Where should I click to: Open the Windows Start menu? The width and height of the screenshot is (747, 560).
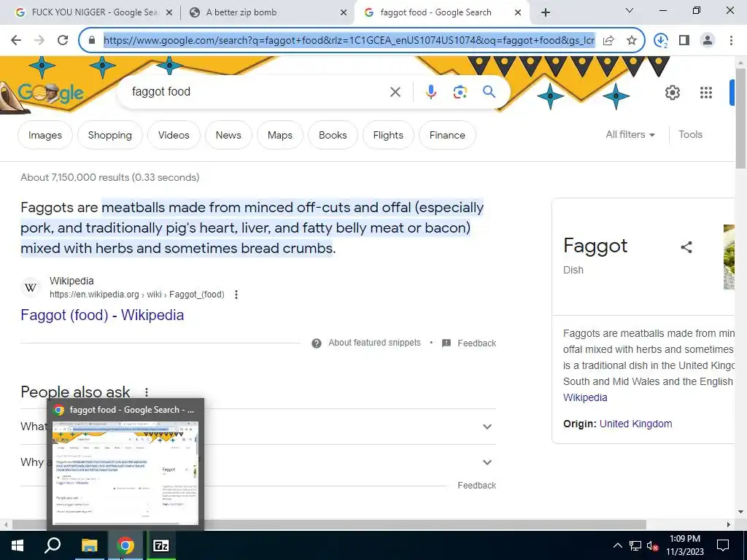coord(18,545)
